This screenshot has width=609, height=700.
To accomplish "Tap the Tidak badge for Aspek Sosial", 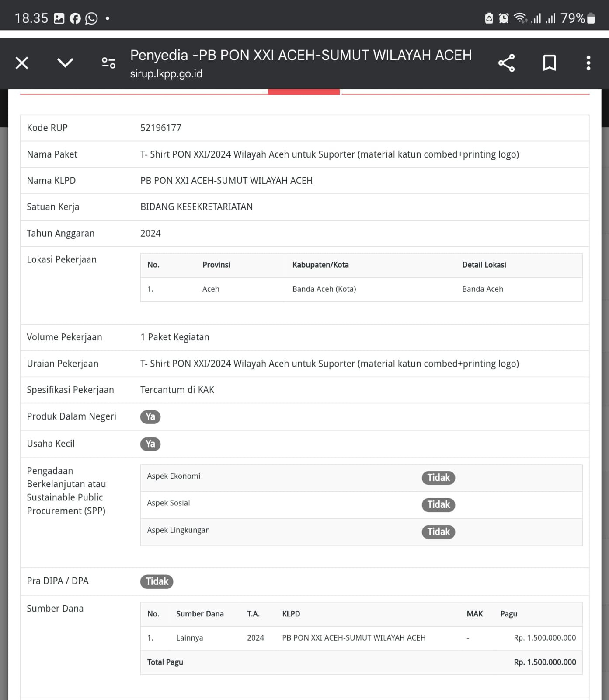I will (x=438, y=505).
